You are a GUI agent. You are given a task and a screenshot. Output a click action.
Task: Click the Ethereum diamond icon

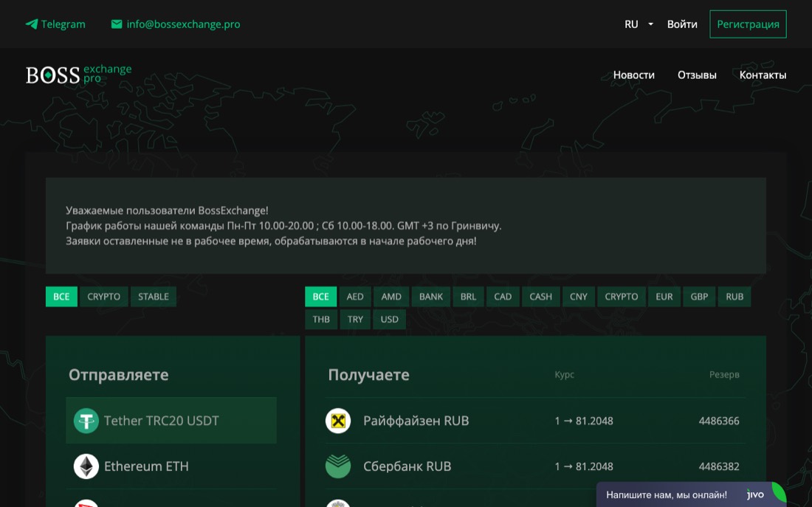pos(86,466)
